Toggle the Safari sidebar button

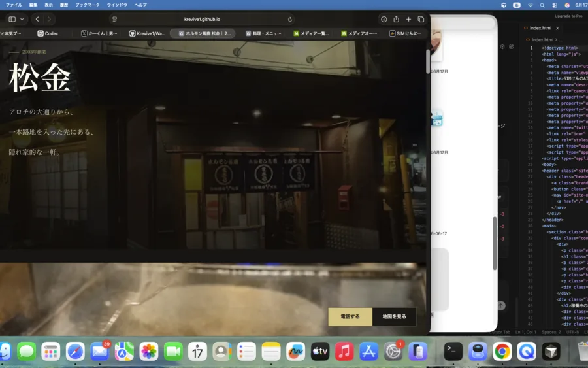(12, 19)
